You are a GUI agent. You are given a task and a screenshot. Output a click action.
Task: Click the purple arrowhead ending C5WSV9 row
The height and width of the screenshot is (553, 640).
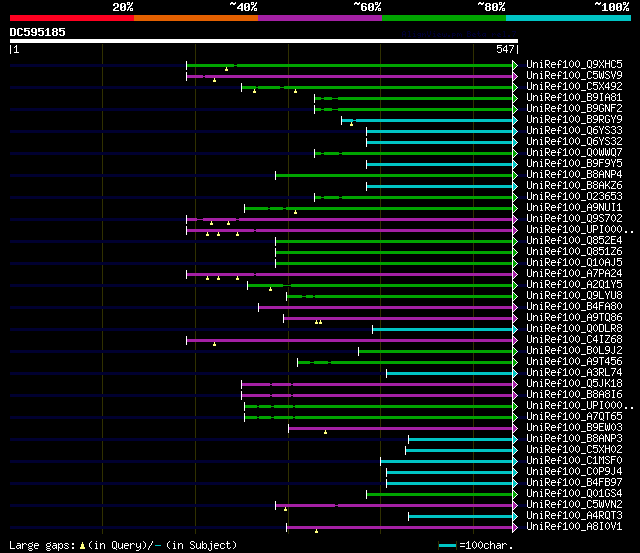pos(515,76)
